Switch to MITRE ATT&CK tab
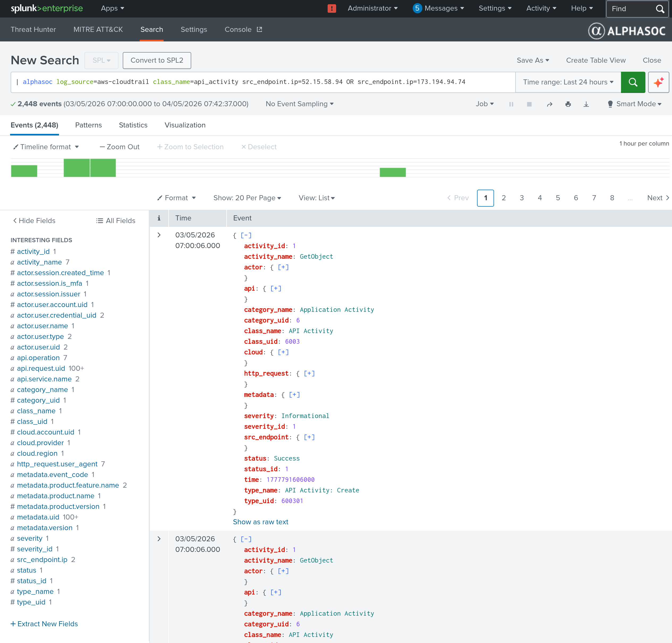Viewport: 672px width, 643px height. point(98,29)
